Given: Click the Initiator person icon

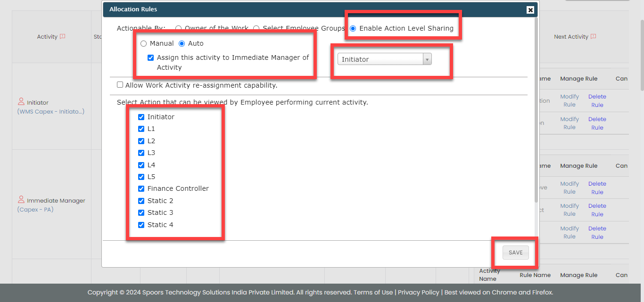Looking at the screenshot, I should (x=21, y=102).
